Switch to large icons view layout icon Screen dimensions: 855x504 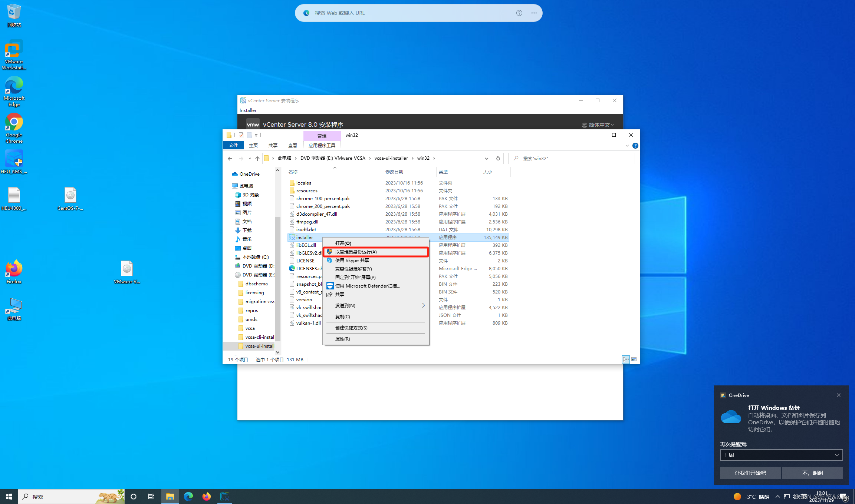coord(634,359)
